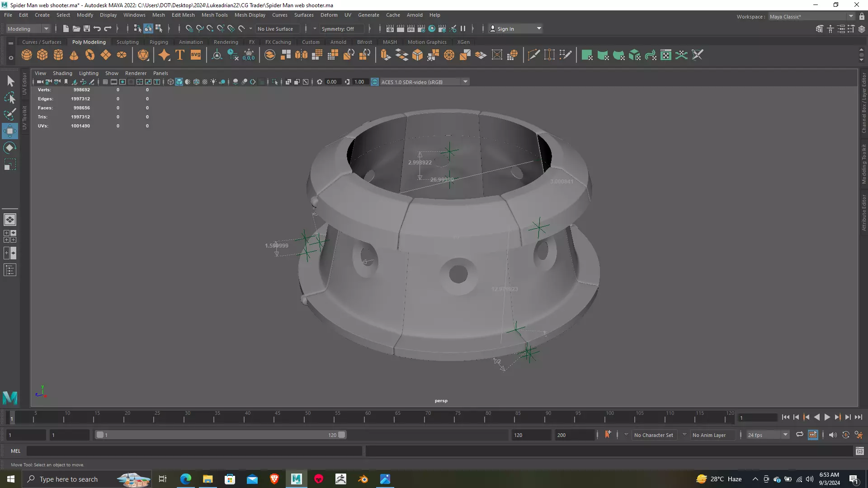Viewport: 868px width, 488px height.
Task: Play the animation forwards
Action: point(827,418)
